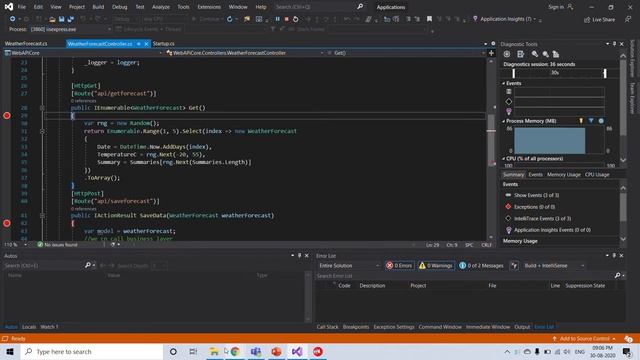Click Show Events (3 of 3)
The width and height of the screenshot is (640, 360).
coord(536,196)
